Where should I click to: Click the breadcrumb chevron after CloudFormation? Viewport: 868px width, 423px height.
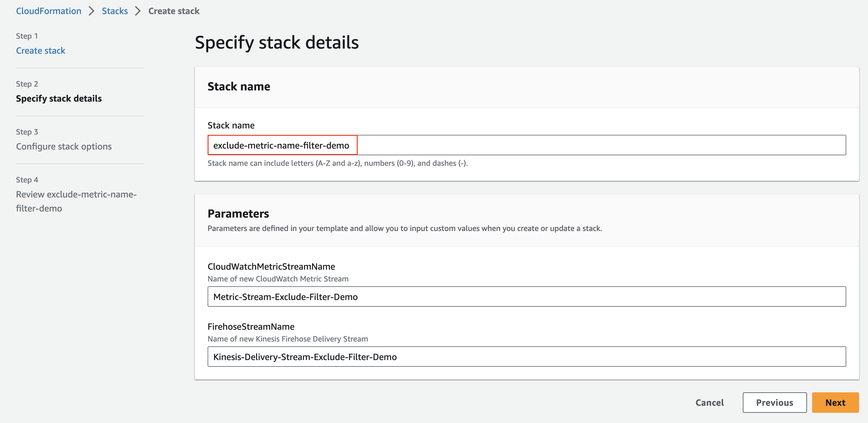[91, 11]
